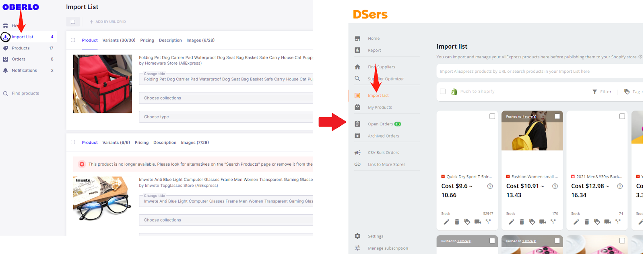644x254 pixels.
Task: Open Variants (30/30) tab of Pet Carrier
Action: point(119,40)
